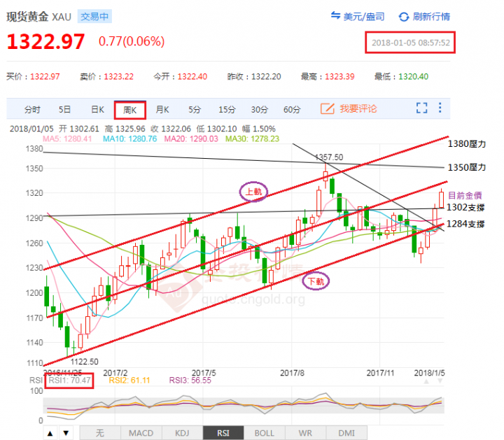Viewport: 504px width, 440px height.
Task: Click the MA30: 1278.23 legend
Action: pos(252,139)
